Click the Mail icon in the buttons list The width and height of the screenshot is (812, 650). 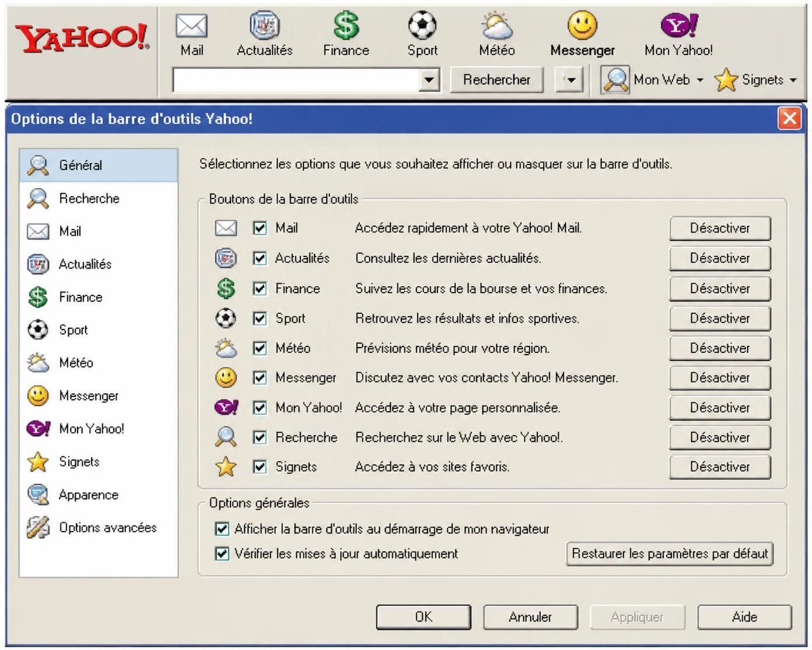click(226, 228)
